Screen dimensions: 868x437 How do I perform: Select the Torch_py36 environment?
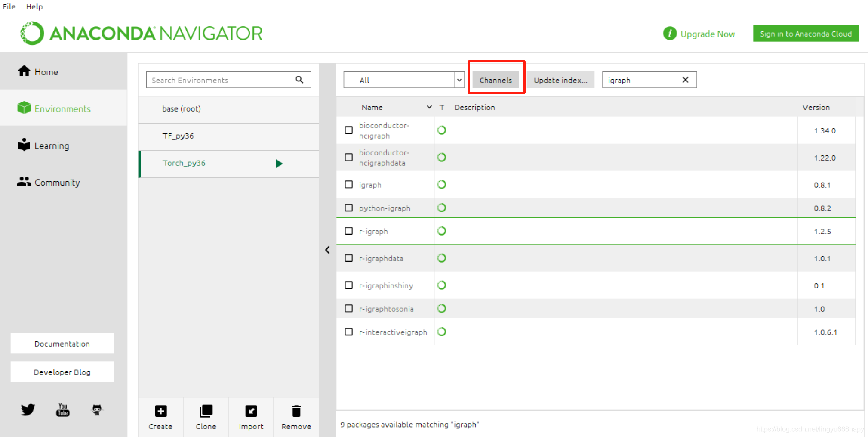[229, 163]
